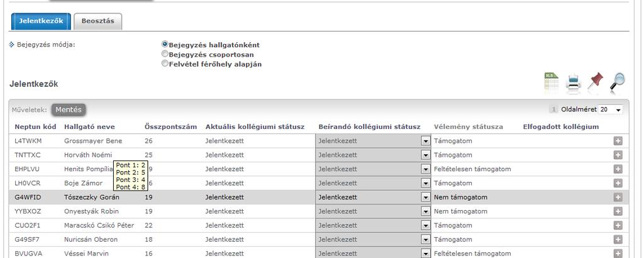Open the Oldalméret page size dropdown
The height and width of the screenshot is (258, 644).
610,109
